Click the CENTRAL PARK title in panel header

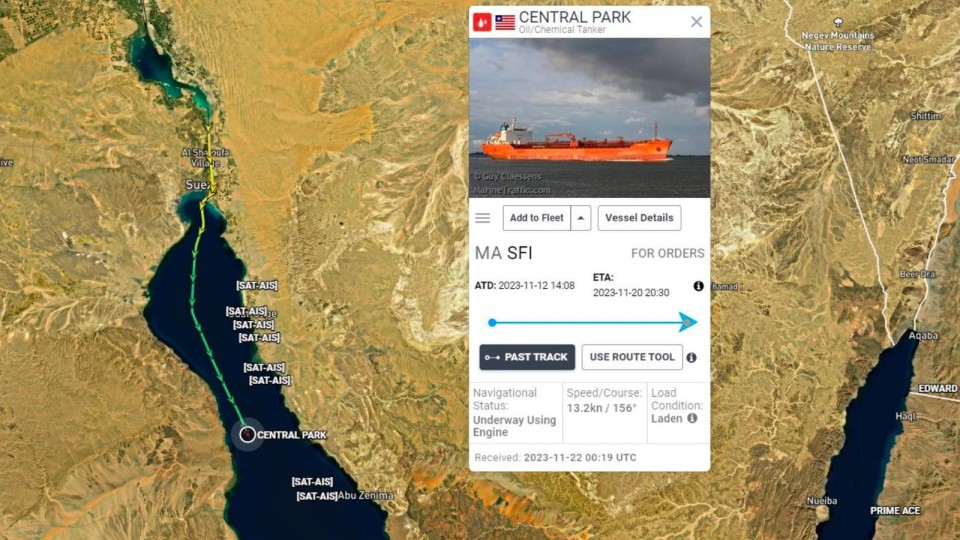point(575,17)
